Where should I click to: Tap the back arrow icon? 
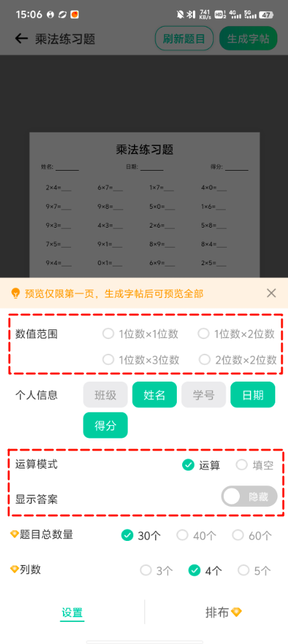21,39
